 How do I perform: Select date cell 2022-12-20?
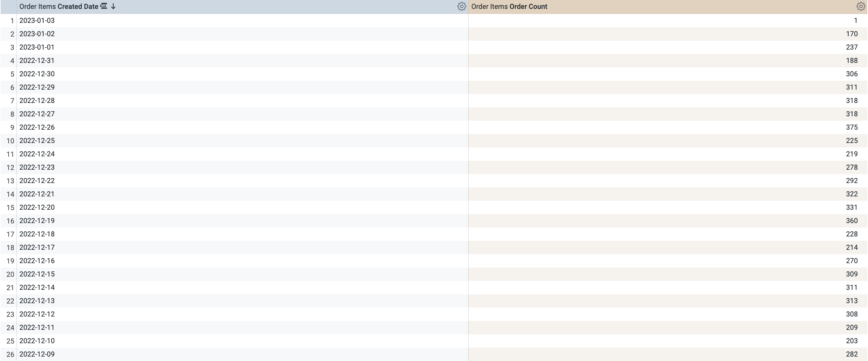tap(37, 208)
